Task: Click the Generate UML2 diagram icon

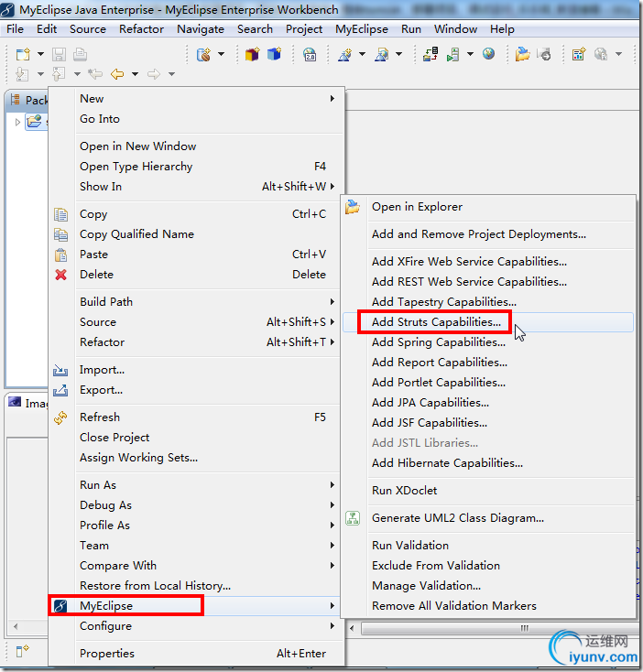Action: 353,518
